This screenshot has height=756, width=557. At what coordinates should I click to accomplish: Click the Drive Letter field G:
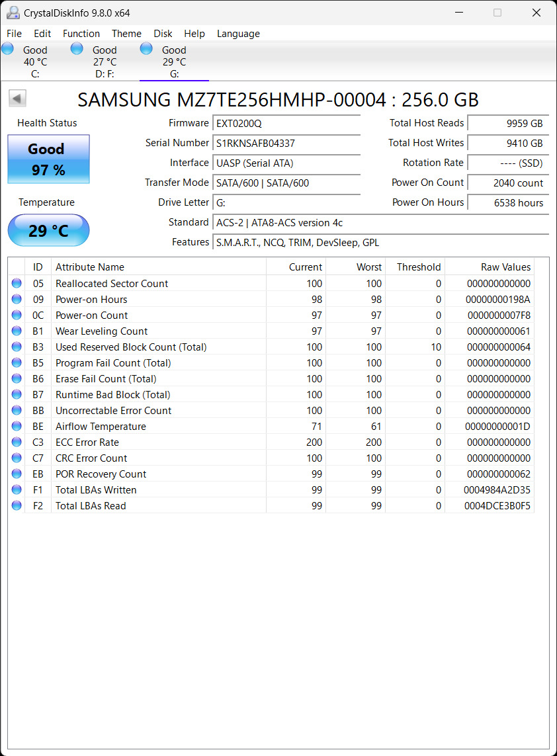[286, 202]
